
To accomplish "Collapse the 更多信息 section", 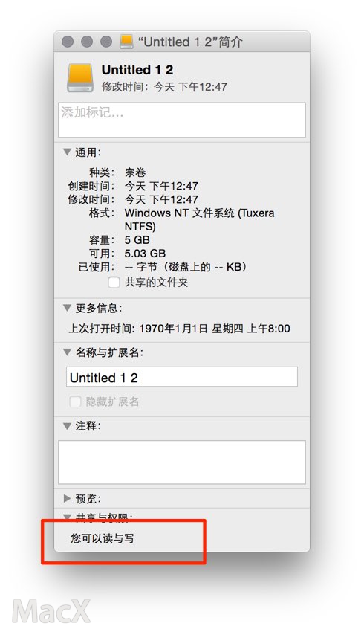I will click(67, 308).
